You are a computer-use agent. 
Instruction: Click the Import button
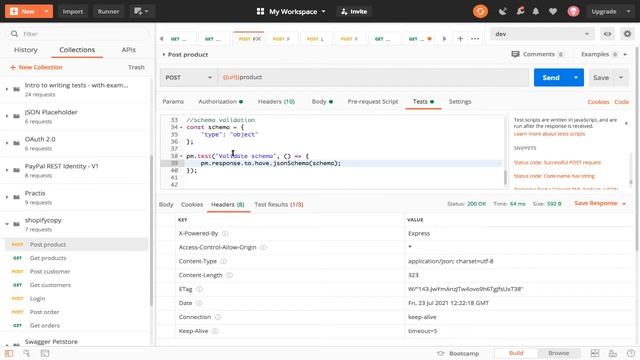click(73, 11)
